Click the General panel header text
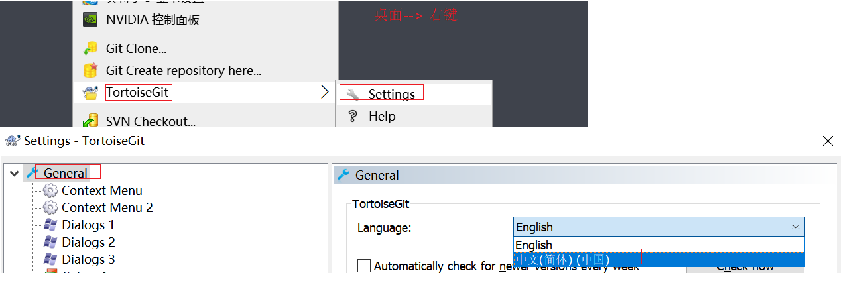 (377, 175)
